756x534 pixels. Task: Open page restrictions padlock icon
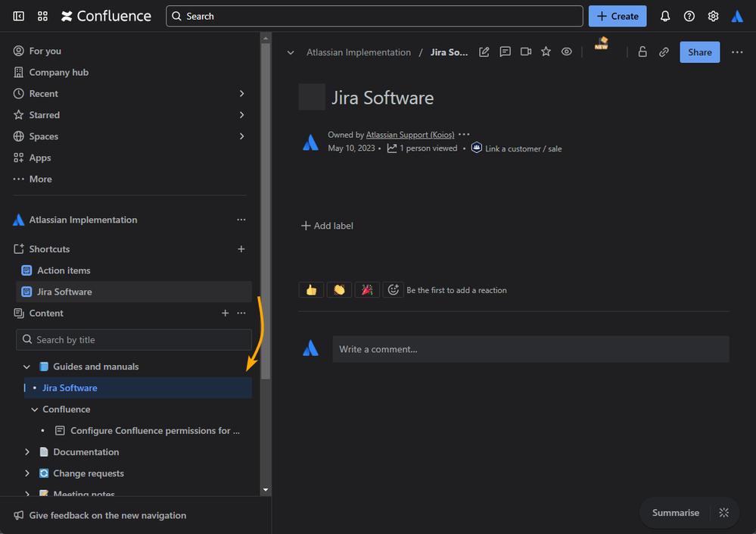point(642,52)
